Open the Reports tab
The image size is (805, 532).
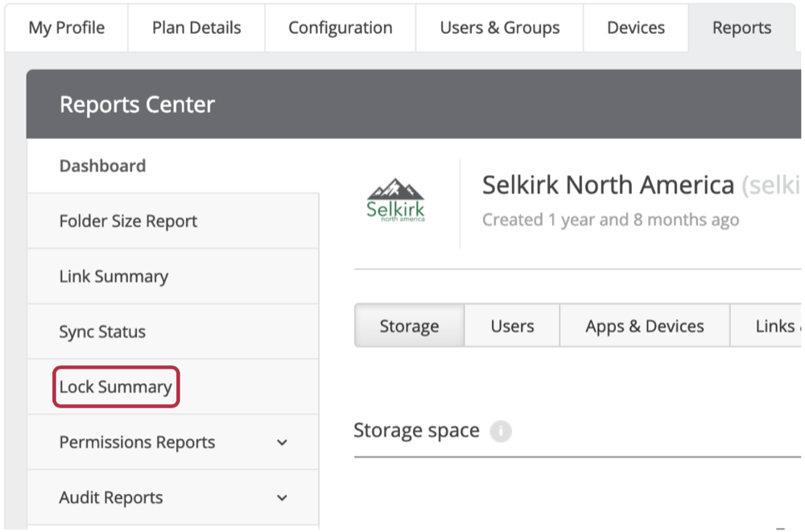pos(741,27)
